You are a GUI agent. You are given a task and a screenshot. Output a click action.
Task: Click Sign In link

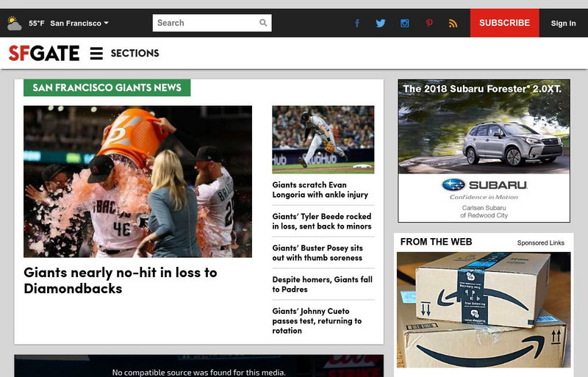(x=563, y=24)
